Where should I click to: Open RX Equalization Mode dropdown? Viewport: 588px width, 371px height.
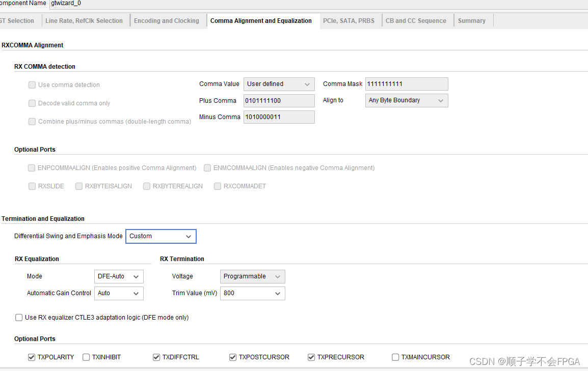pyautogui.click(x=119, y=277)
